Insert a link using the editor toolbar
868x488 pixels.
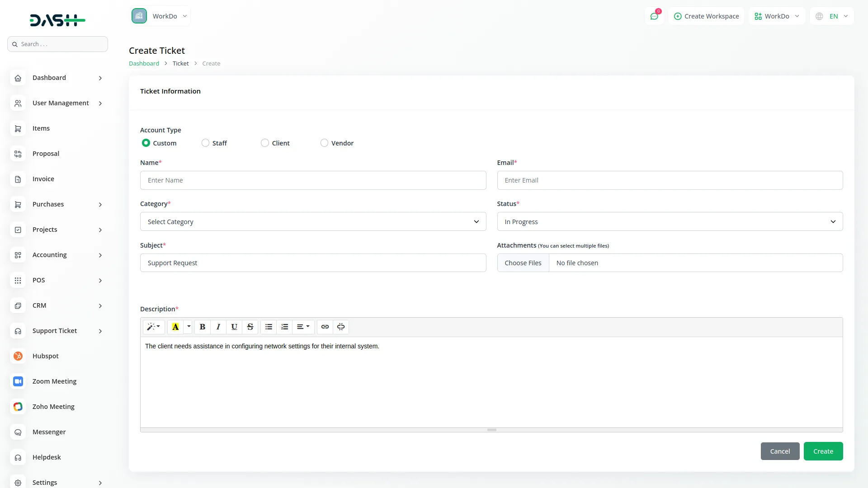point(325,327)
